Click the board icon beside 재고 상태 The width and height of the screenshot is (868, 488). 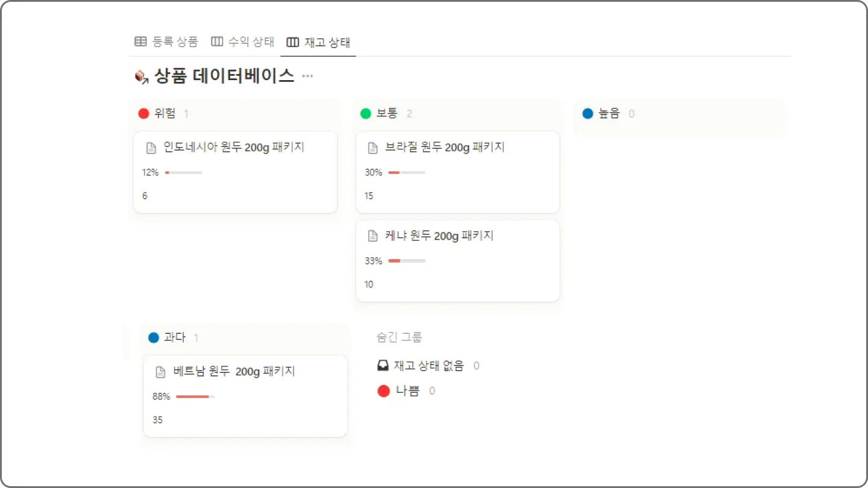tap(293, 42)
